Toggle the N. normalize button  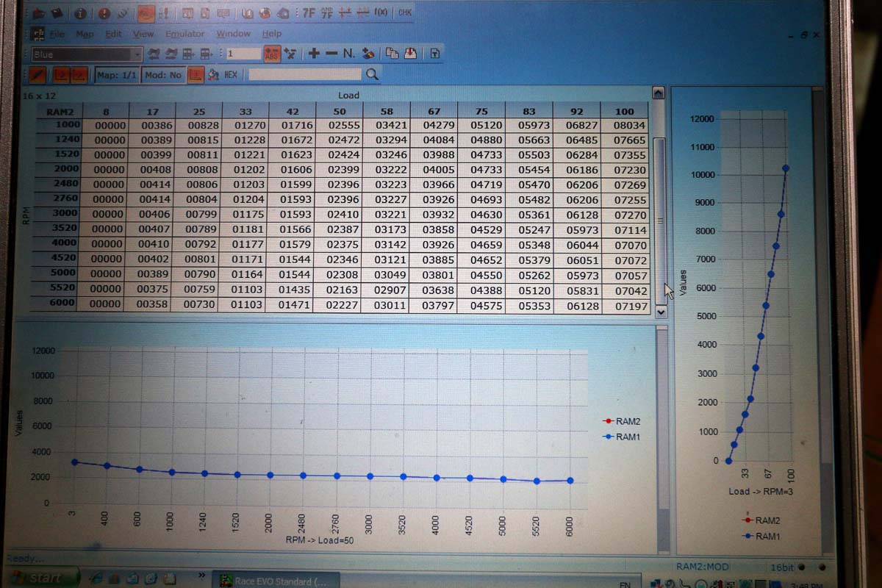point(348,54)
